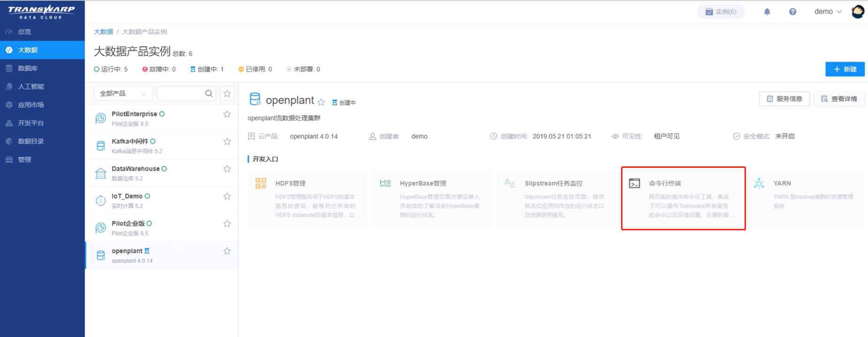Select the Kafka中间件 instance

pos(162,146)
